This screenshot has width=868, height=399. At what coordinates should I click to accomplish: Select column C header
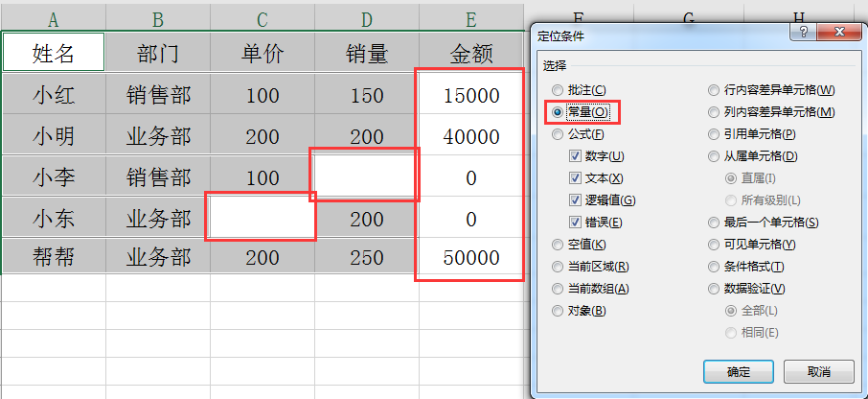point(263,20)
